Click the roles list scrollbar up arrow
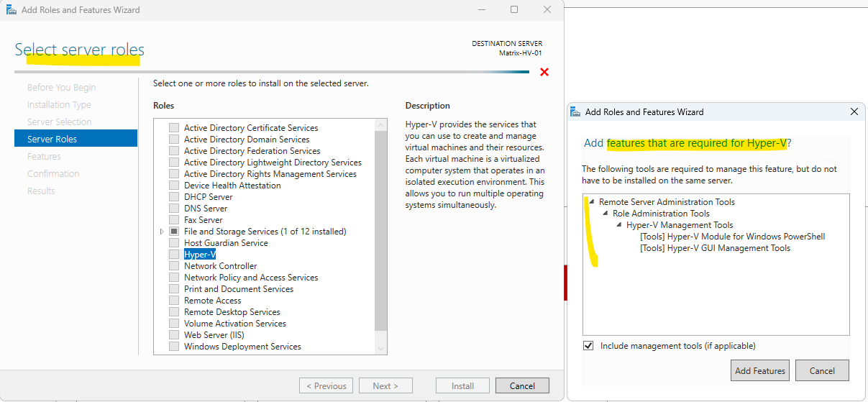Image resolution: width=868 pixels, height=402 pixels. pyautogui.click(x=381, y=124)
